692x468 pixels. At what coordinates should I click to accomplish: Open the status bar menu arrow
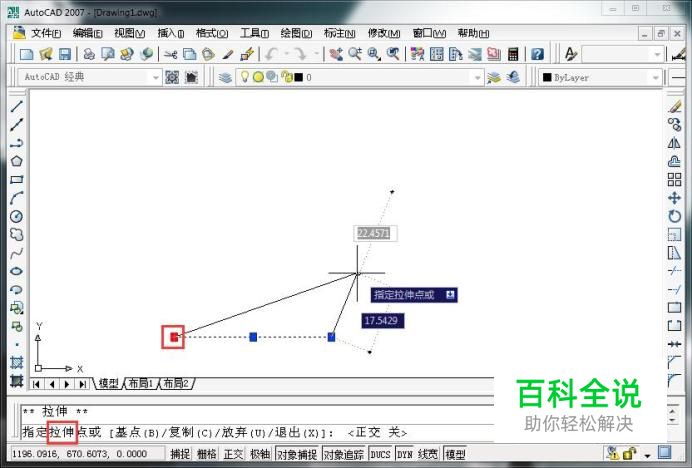click(x=647, y=455)
